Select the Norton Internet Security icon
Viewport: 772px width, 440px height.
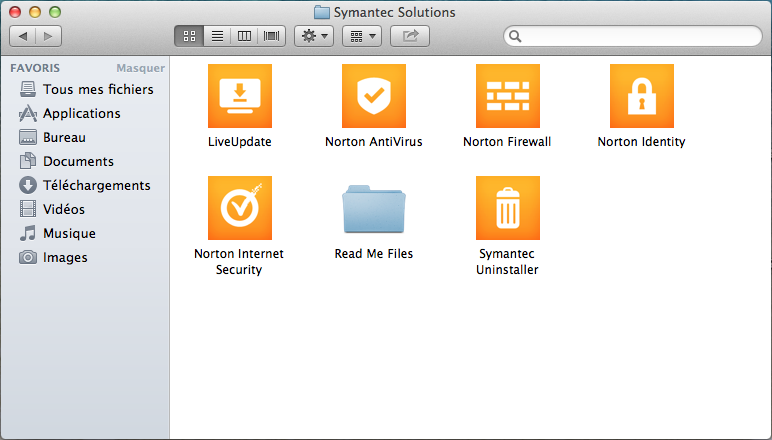[x=240, y=208]
